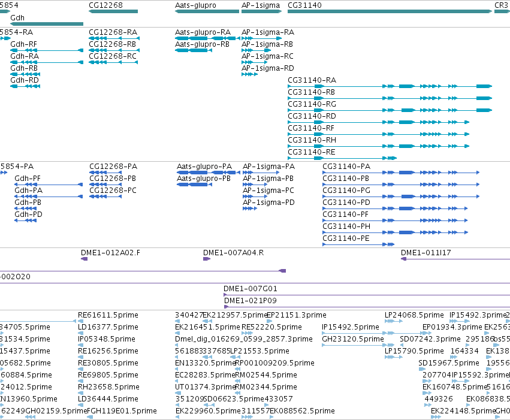
Task: Click EST LP15790.5prime label
Action: pyautogui.click(x=414, y=351)
